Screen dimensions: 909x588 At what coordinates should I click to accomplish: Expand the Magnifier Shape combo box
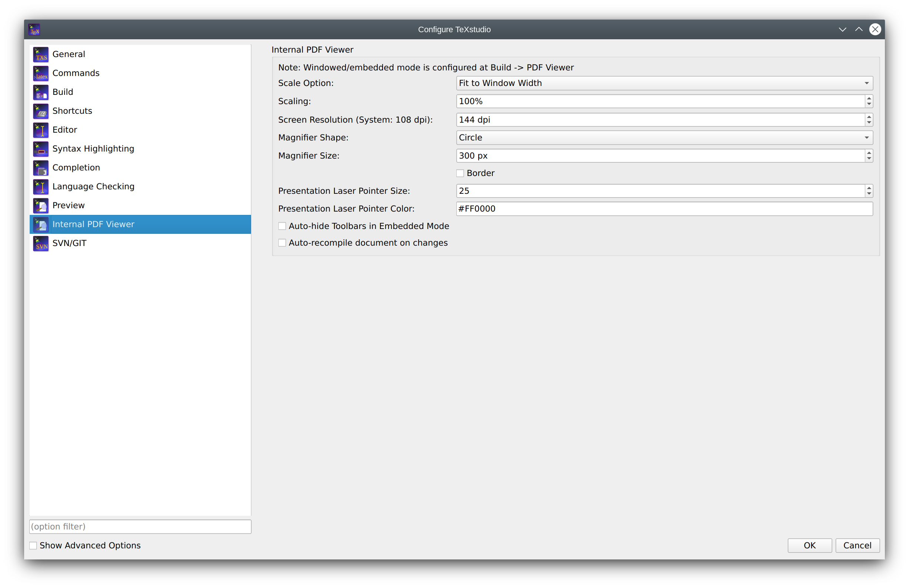point(664,137)
